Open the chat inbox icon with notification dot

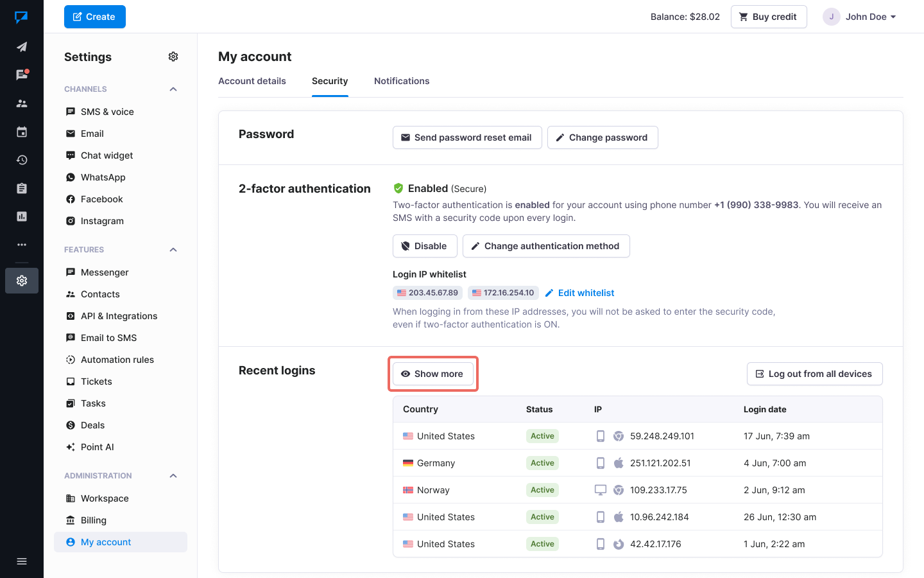[x=22, y=75]
